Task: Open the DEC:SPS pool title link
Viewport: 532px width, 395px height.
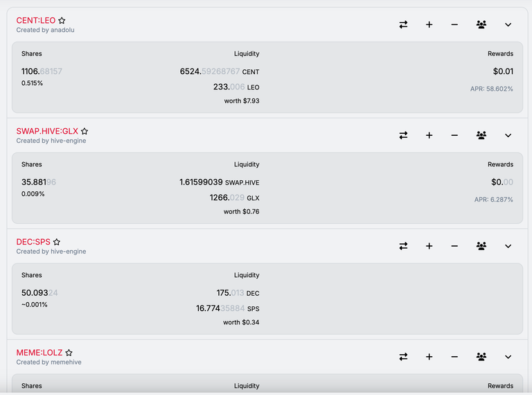Action: pyautogui.click(x=33, y=242)
